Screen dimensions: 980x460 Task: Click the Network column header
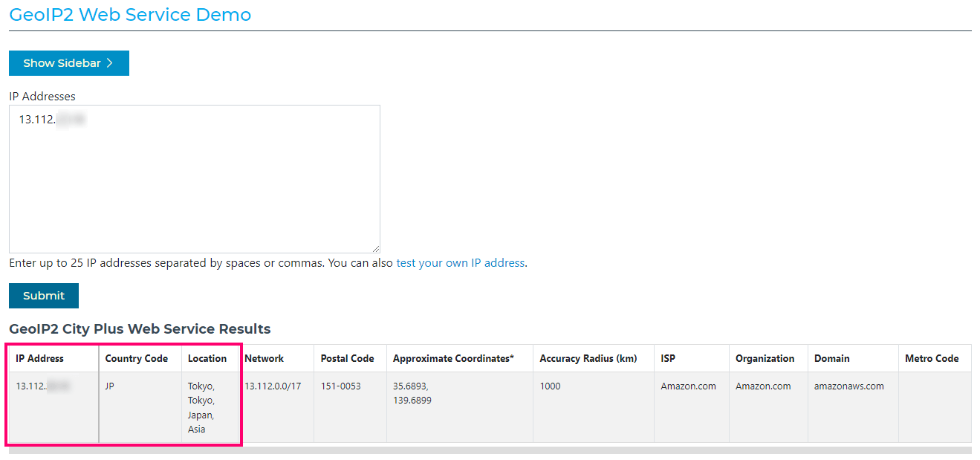tap(276, 358)
